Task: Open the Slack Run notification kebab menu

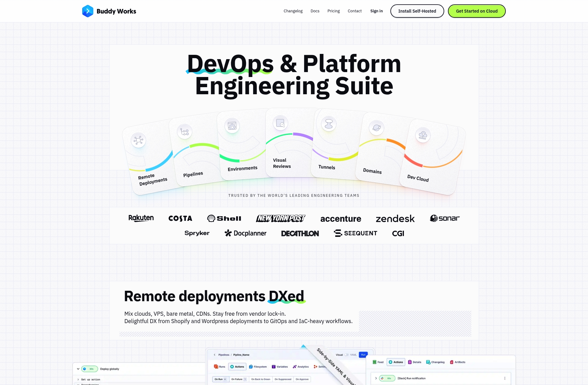Action: (505, 378)
